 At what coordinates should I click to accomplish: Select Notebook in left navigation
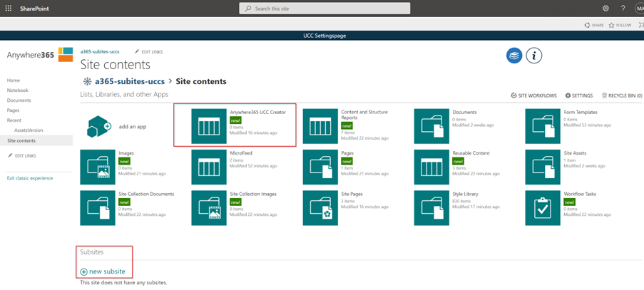(x=18, y=90)
